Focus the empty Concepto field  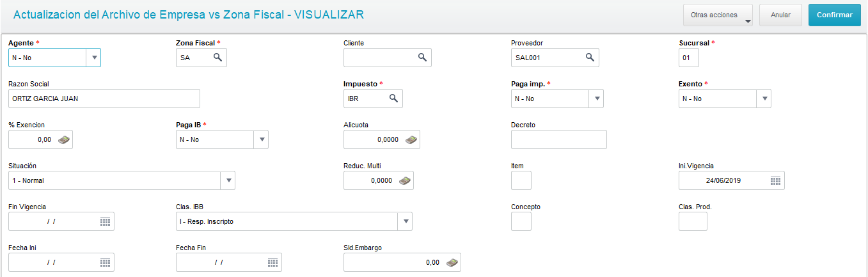(x=521, y=221)
